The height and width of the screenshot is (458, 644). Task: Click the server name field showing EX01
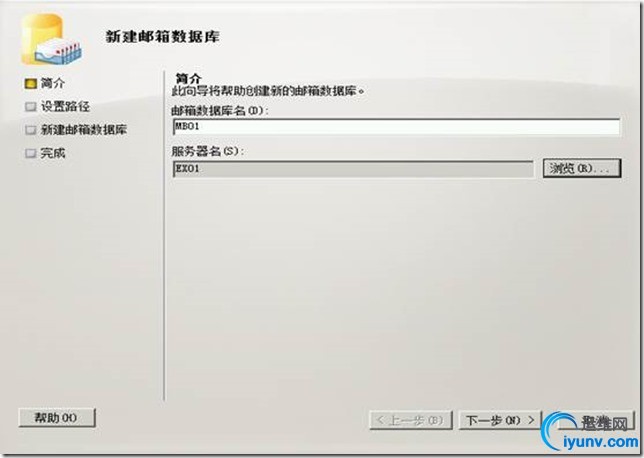pos(353,169)
